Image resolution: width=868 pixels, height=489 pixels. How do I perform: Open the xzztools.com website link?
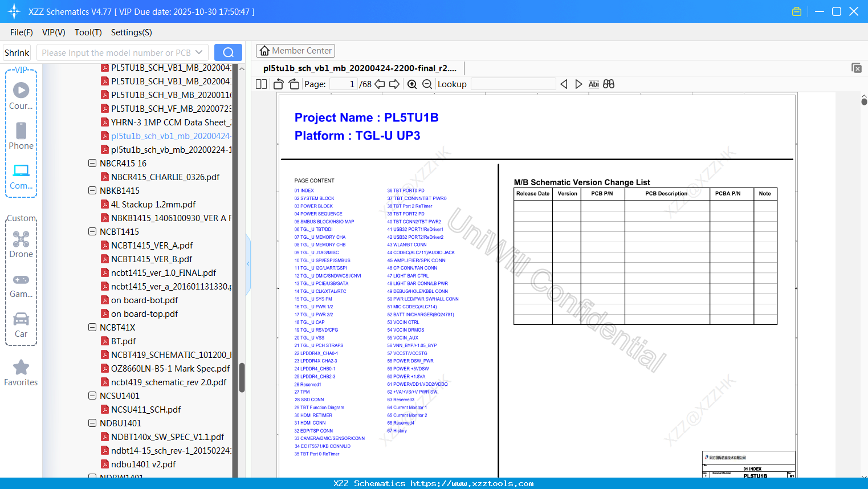(472, 483)
